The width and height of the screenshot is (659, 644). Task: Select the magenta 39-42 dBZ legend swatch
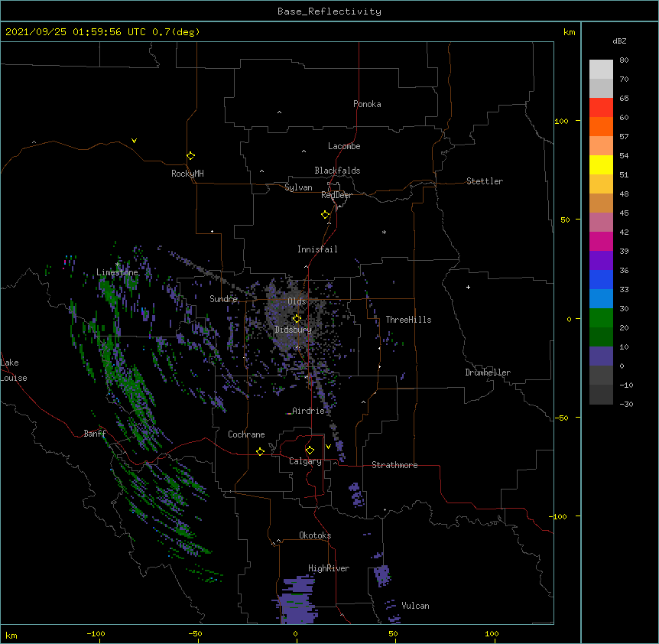pos(601,241)
